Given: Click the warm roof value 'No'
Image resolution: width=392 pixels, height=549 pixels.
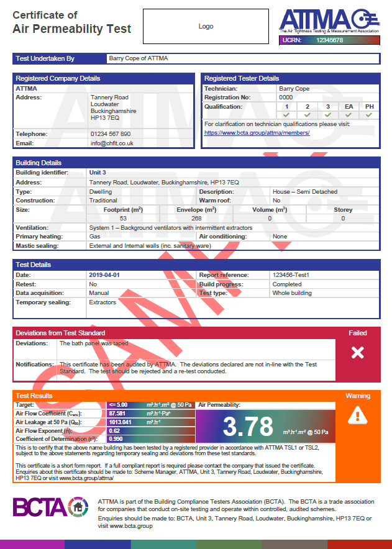Looking at the screenshot, I should point(276,200).
